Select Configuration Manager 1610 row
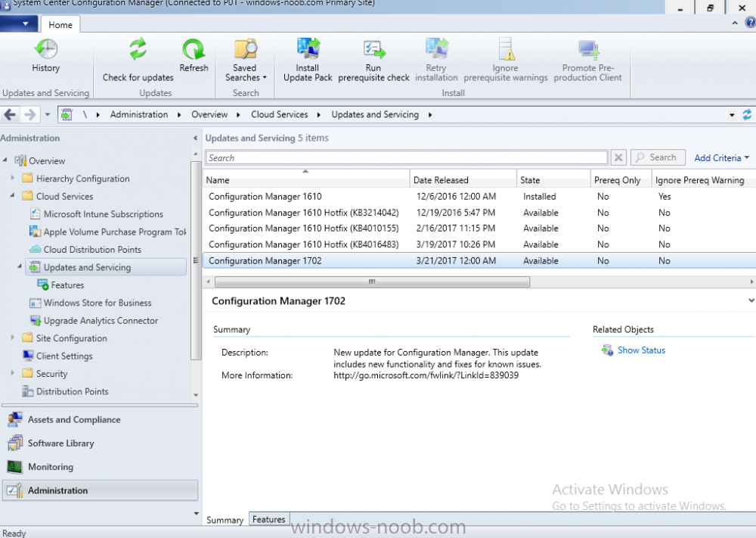756x538 pixels. pyautogui.click(x=479, y=197)
